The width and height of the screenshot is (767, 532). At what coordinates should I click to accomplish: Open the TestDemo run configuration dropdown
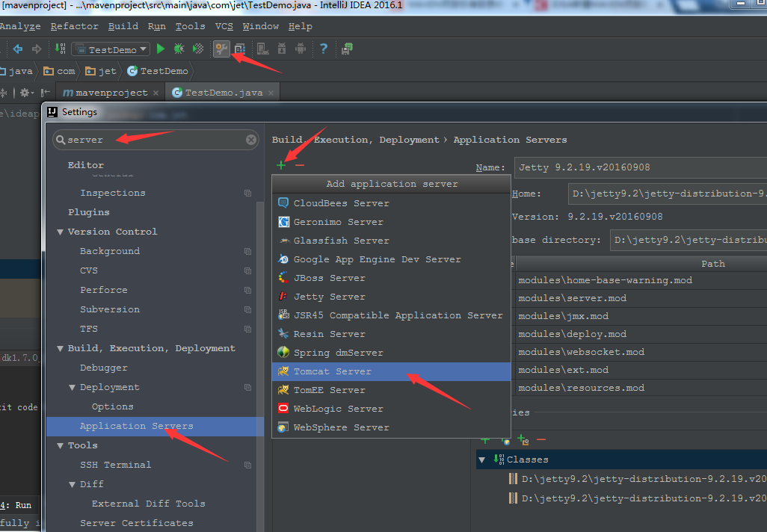(x=111, y=49)
